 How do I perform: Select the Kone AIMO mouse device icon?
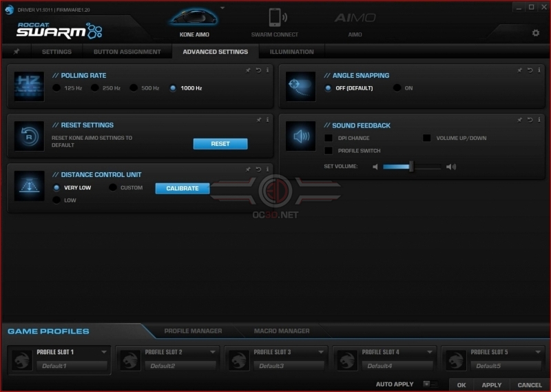tap(194, 18)
